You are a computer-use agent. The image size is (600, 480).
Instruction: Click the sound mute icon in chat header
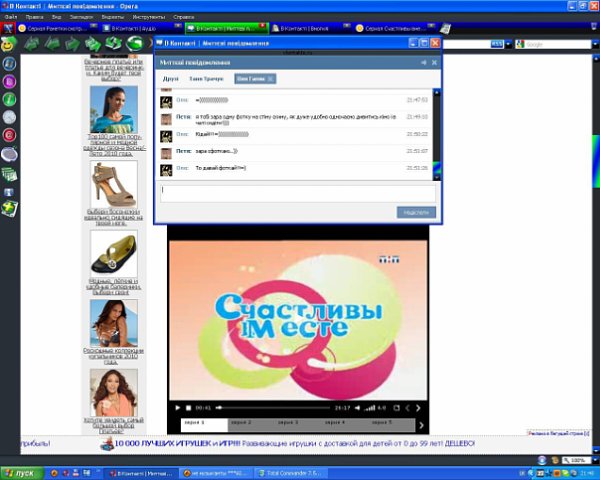[423, 62]
